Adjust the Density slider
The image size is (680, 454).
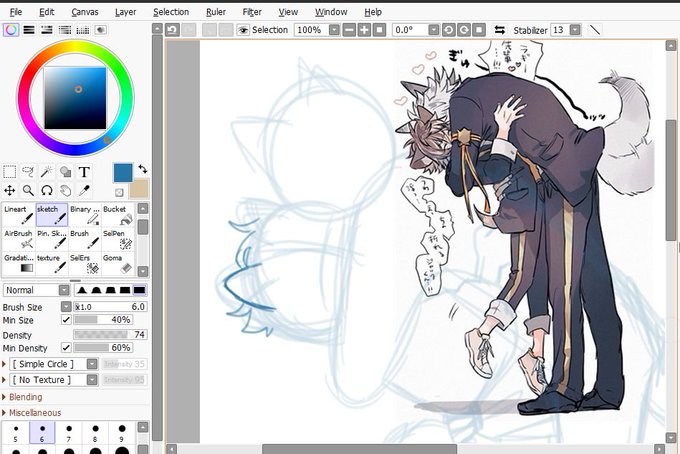point(110,334)
